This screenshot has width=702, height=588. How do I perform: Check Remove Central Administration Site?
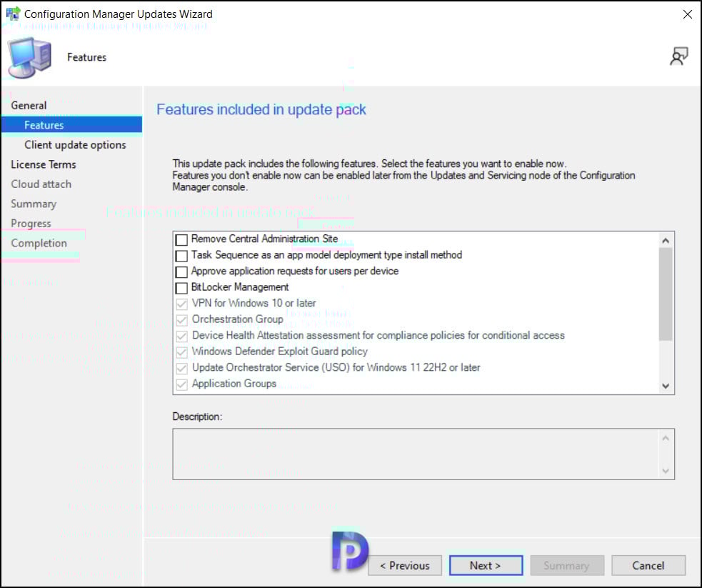point(181,239)
